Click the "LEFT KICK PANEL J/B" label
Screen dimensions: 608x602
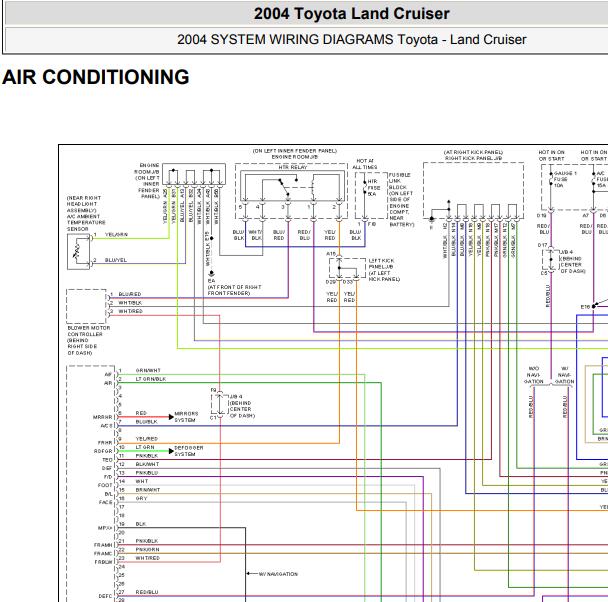click(x=381, y=264)
